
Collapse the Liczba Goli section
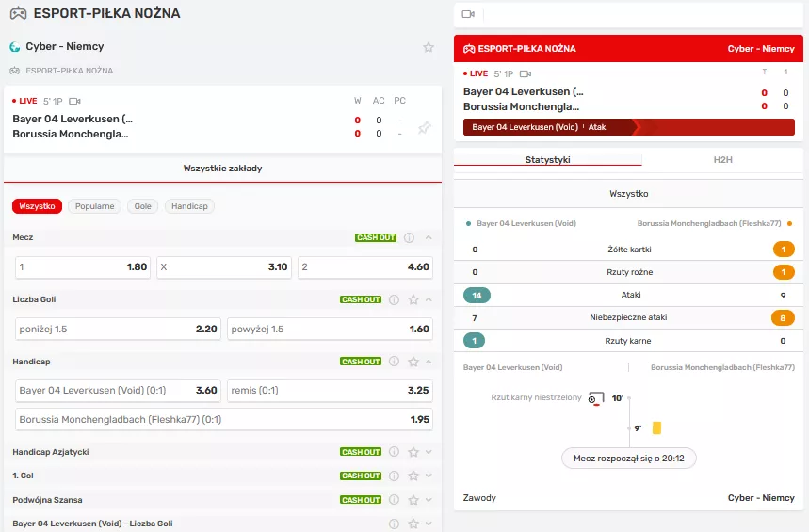tap(429, 299)
